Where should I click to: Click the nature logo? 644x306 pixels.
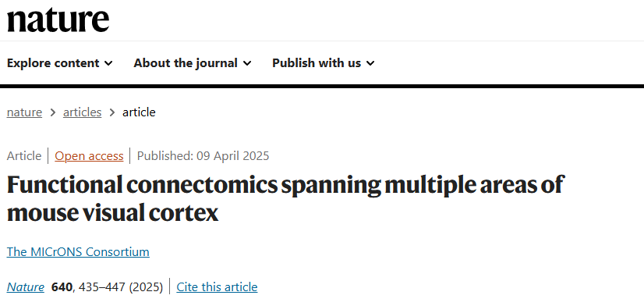58,20
